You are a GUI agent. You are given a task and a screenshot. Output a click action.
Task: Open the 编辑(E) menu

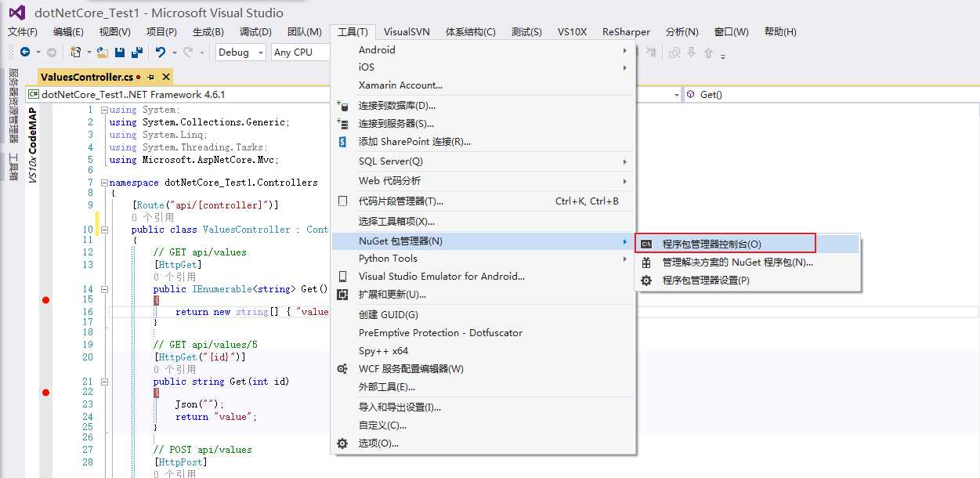click(68, 32)
